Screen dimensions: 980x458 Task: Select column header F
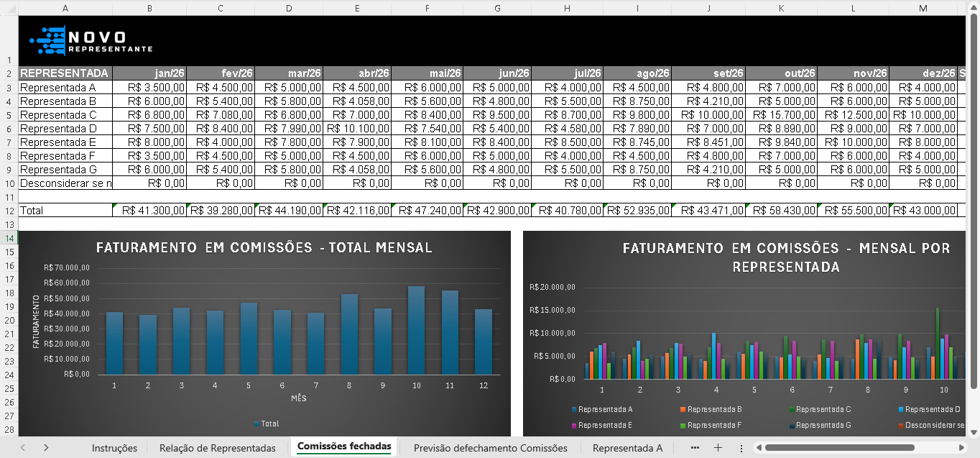(x=427, y=8)
